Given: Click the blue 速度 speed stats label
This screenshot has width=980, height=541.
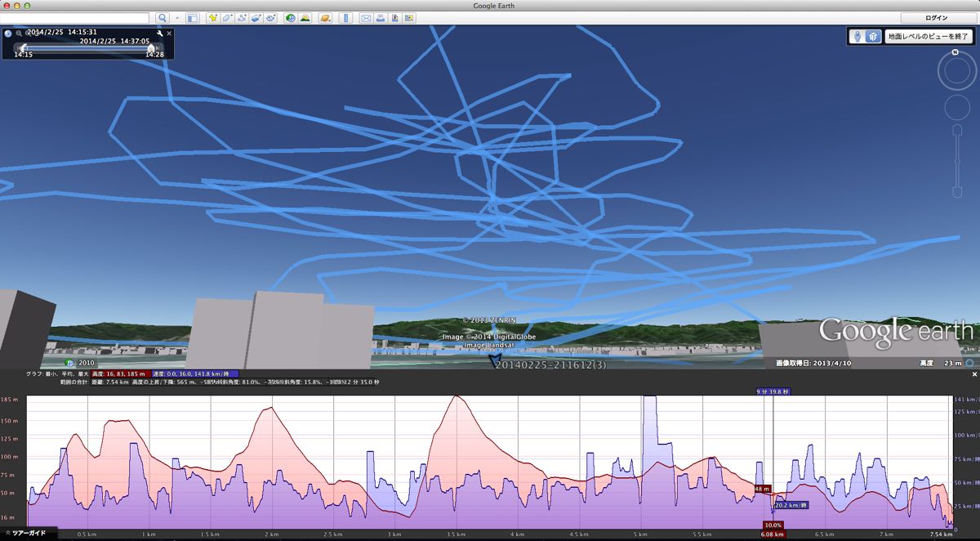Looking at the screenshot, I should coord(196,373).
